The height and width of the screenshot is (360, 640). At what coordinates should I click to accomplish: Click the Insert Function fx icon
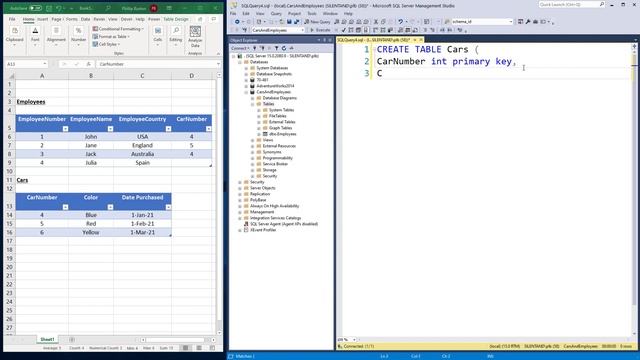tap(88, 64)
